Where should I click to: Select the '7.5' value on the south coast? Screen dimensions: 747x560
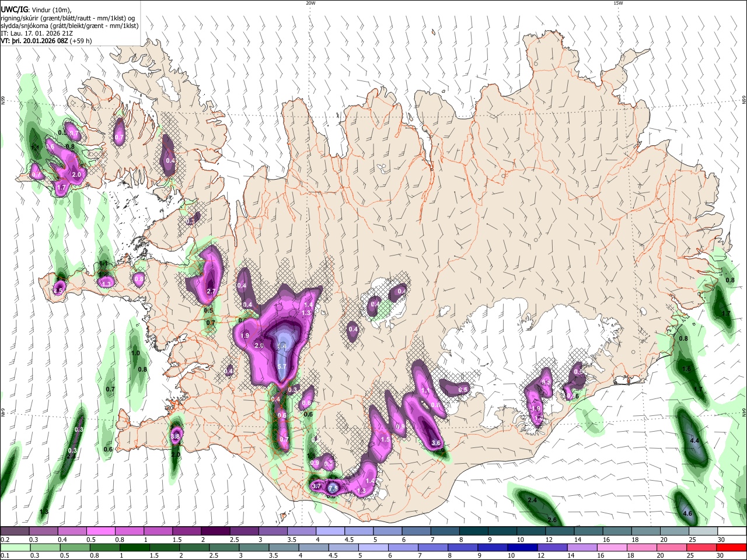tap(333, 488)
